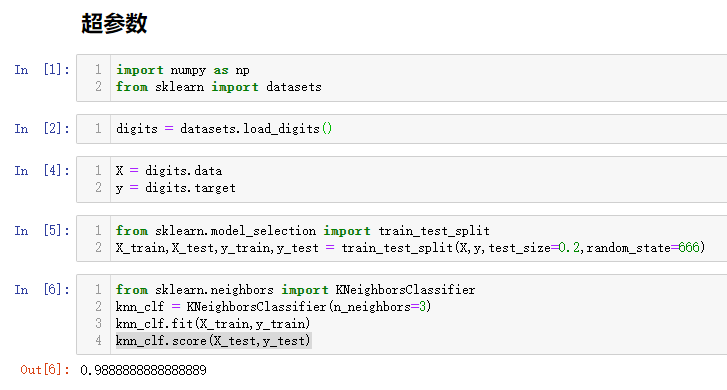This screenshot has width=727, height=390.
Task: Select the In [1] cell prompt
Action: click(x=42, y=70)
